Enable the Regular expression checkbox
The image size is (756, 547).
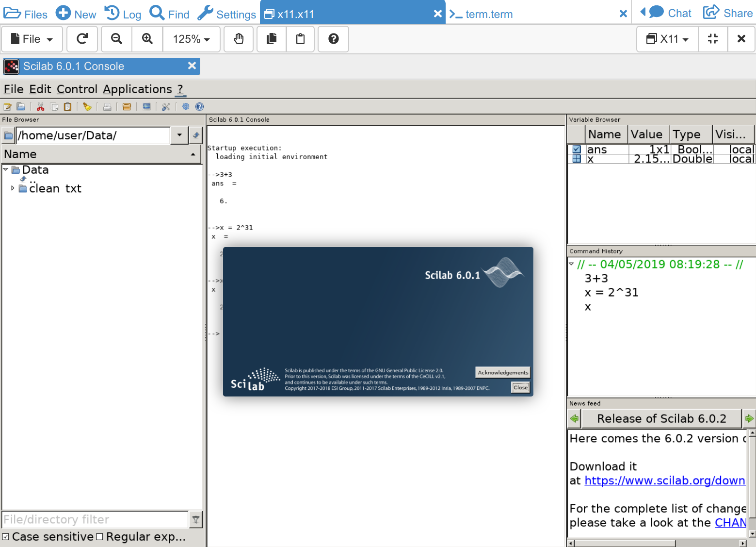pyautogui.click(x=99, y=537)
